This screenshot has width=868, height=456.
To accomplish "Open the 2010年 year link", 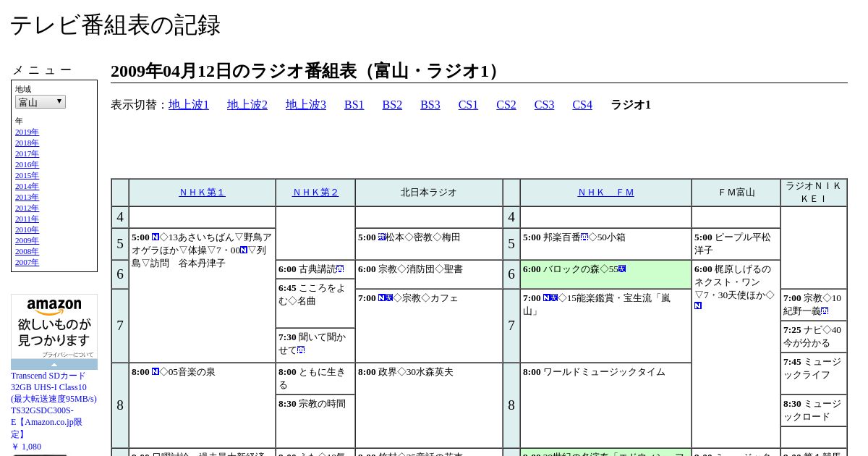I will (x=27, y=229).
